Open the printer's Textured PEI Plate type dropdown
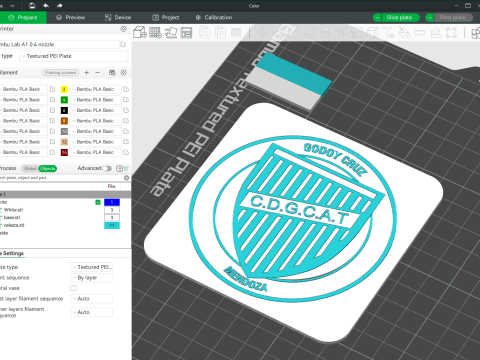This screenshot has height=360, width=480. [x=74, y=56]
